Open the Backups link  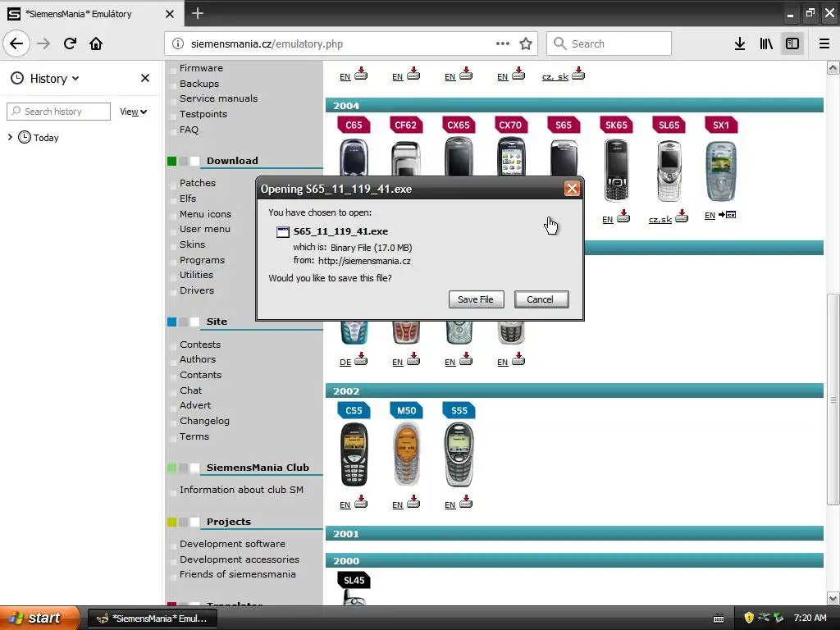tap(199, 84)
